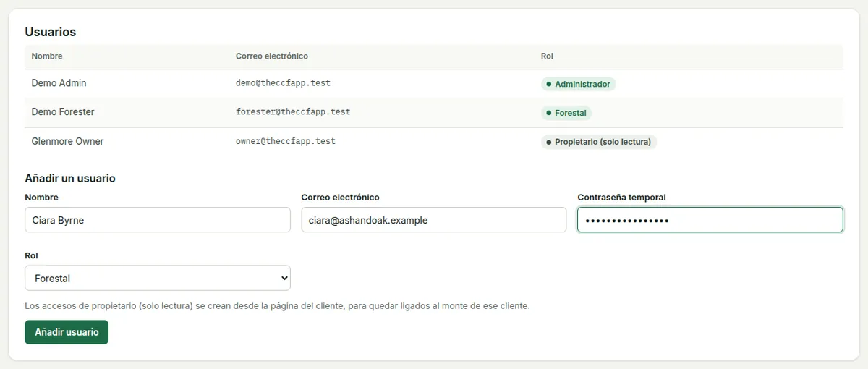Screen dimensions: 868x369
Task: Edit the Correo electrónico field with ciara@ashandoak.example
Action: click(x=434, y=220)
